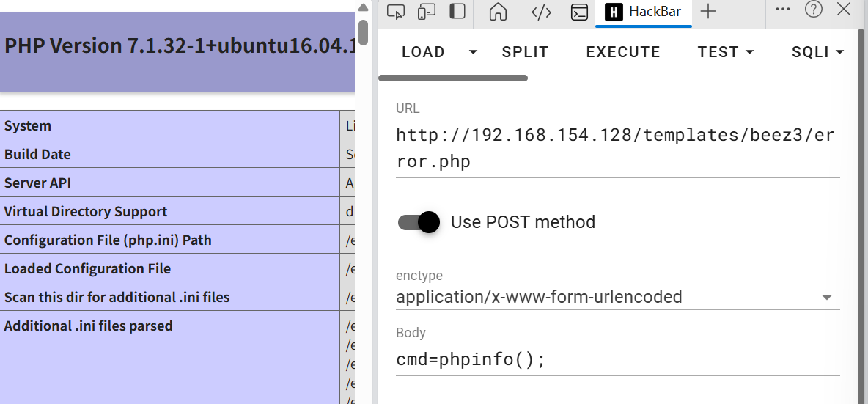The height and width of the screenshot is (404, 868).
Task: Open the TEST dropdown menu
Action: pos(725,52)
